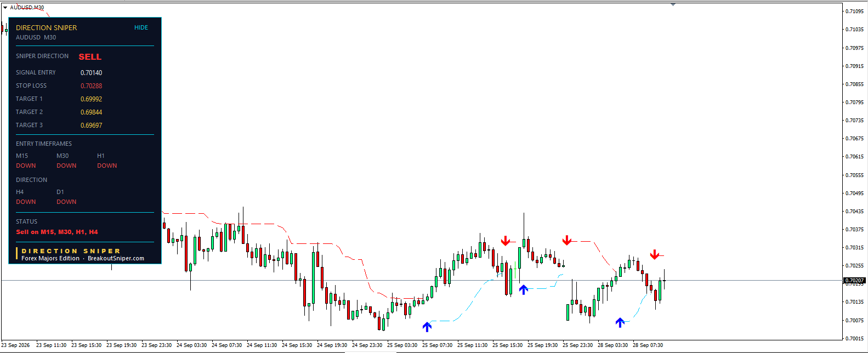Image resolution: width=868 pixels, height=353 pixels.
Task: Click 0.70735 on the price scale
Action: (x=854, y=121)
